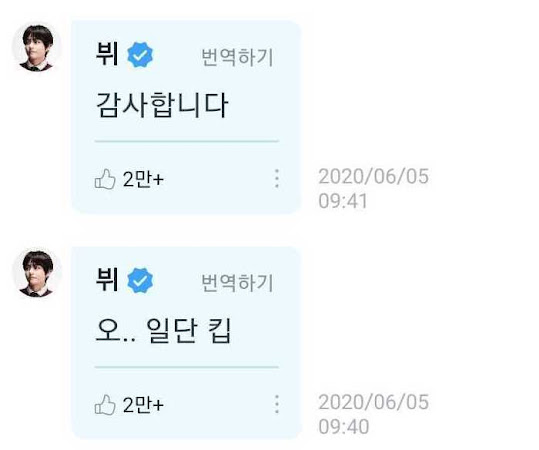Screen dimensions: 539x450
Task: Open the profile picture beside the 감사합니다 comment
Action: tap(36, 47)
